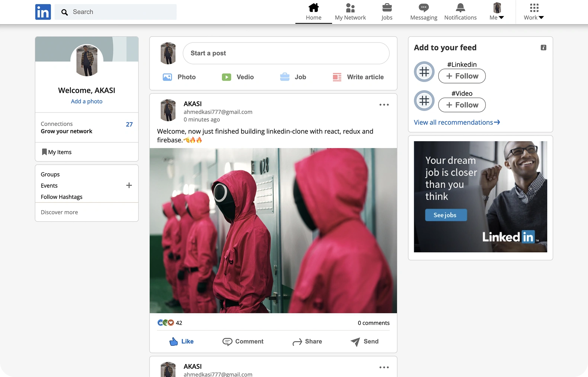
Task: Click the Search input field
Action: click(115, 12)
